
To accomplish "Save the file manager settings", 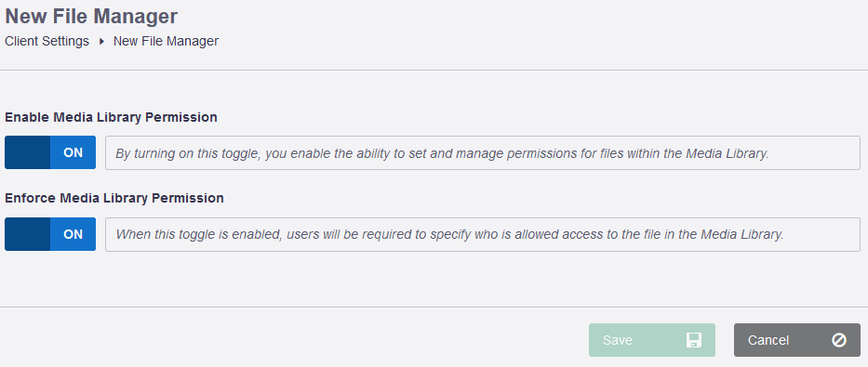I will [x=652, y=340].
